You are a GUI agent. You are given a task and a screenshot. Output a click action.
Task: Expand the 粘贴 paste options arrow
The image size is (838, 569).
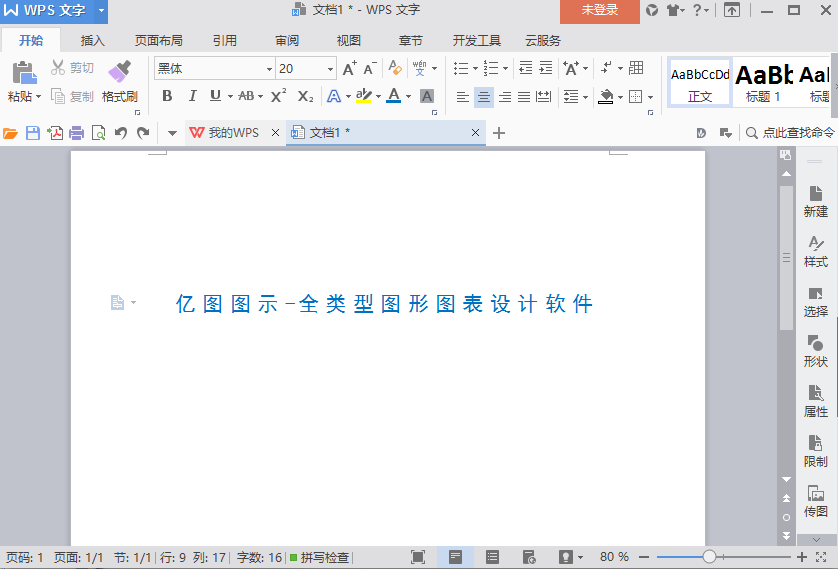click(38, 97)
